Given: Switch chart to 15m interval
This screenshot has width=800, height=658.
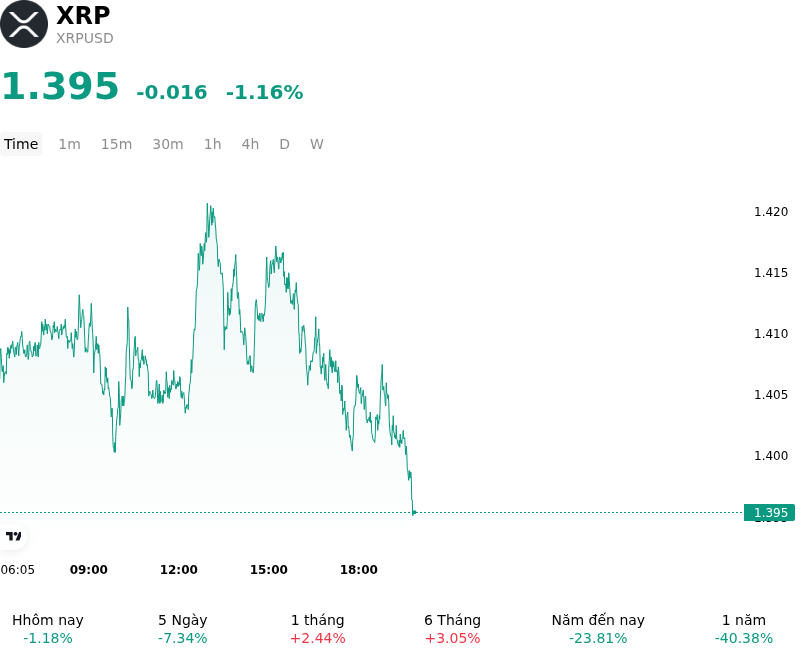Looking at the screenshot, I should (116, 144).
